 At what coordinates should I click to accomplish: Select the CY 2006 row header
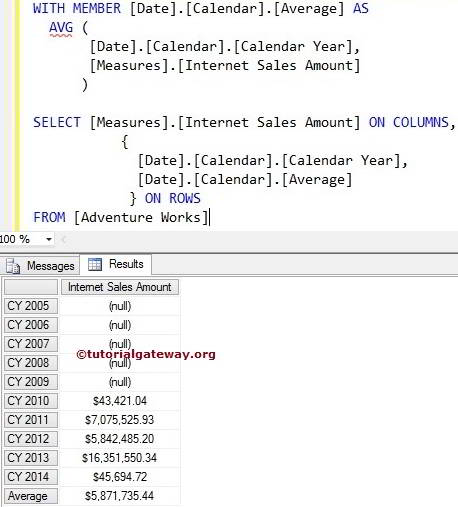(x=31, y=325)
